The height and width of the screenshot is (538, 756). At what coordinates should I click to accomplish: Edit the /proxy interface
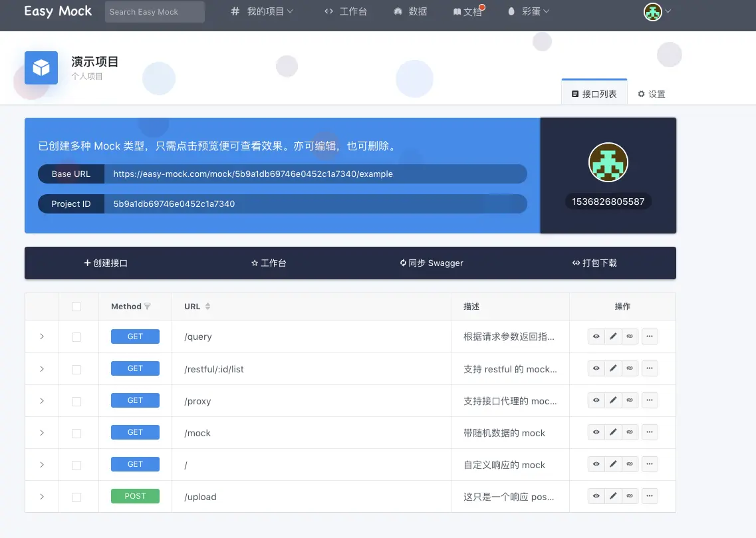tap(613, 400)
